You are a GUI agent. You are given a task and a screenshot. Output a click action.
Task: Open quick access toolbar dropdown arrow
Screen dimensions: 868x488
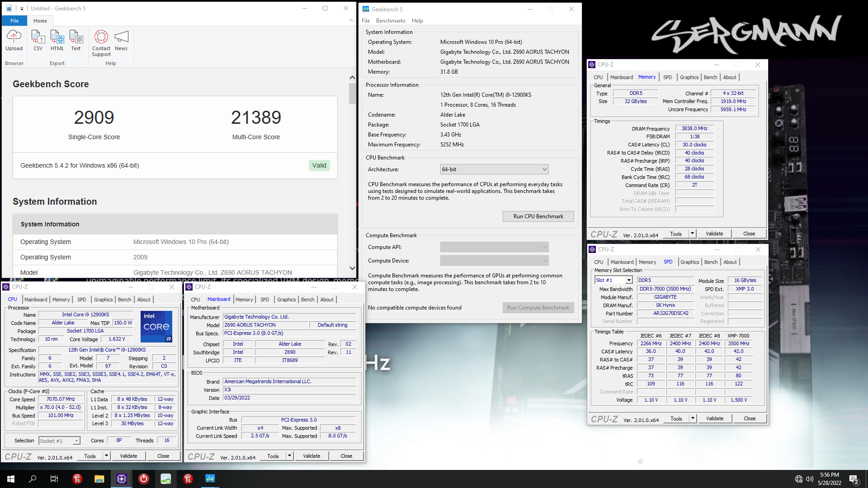pyautogui.click(x=22, y=9)
